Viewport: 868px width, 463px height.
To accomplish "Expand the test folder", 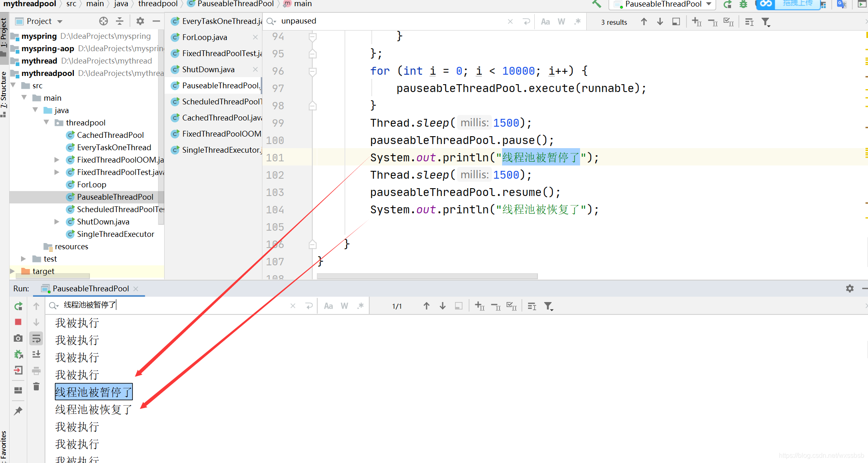I will (24, 259).
